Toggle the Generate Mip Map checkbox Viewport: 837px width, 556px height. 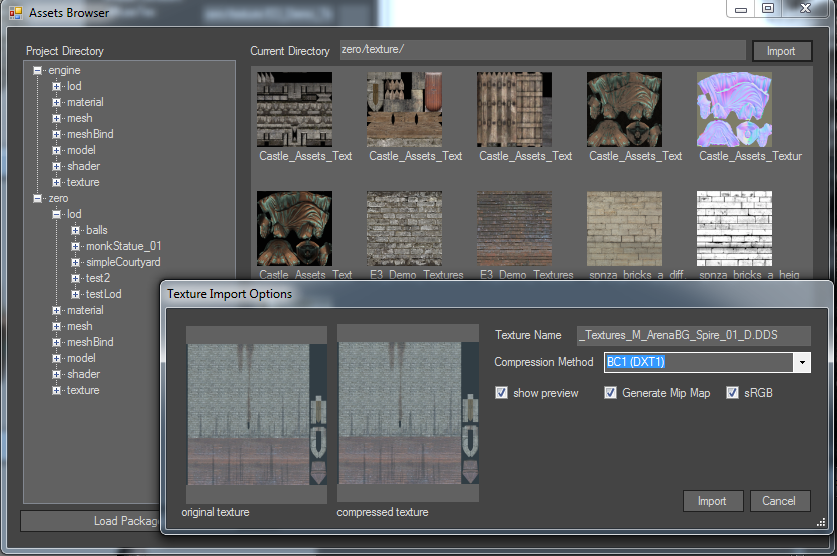pyautogui.click(x=610, y=393)
